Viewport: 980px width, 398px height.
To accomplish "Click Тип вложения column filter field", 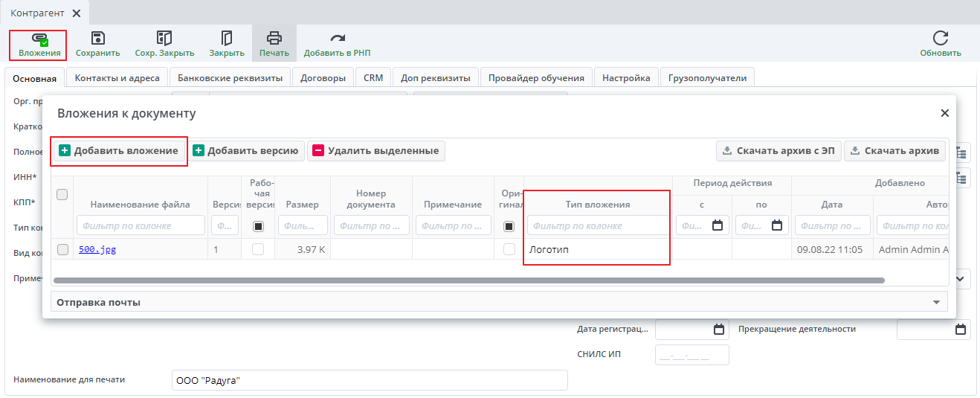I will coord(599,225).
